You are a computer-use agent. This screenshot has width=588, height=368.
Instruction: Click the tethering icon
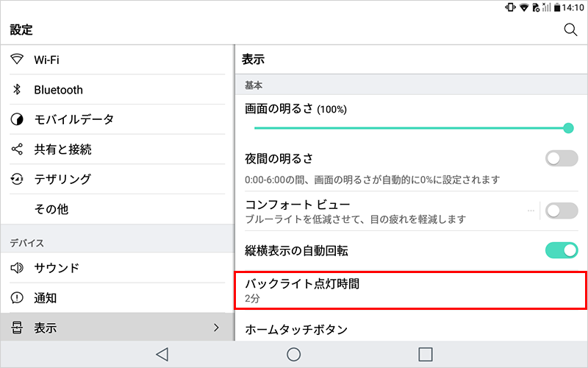pos(17,179)
